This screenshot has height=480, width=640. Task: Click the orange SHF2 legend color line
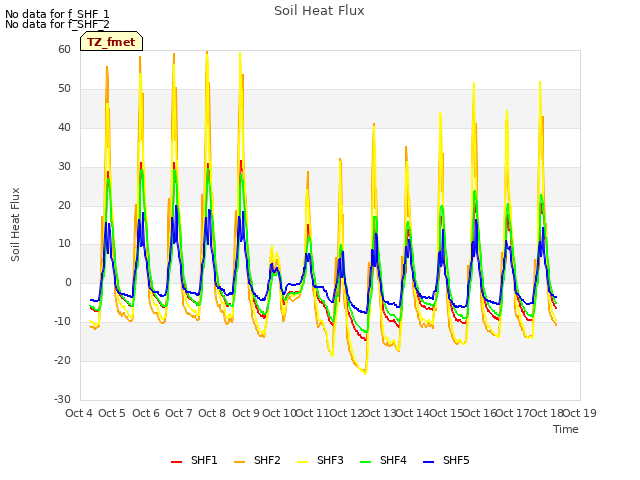[240, 462]
